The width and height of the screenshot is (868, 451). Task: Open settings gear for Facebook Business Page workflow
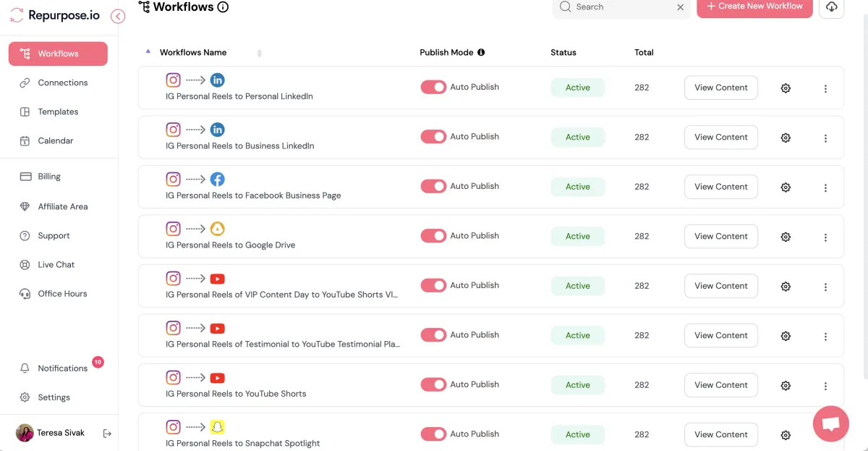coord(786,187)
